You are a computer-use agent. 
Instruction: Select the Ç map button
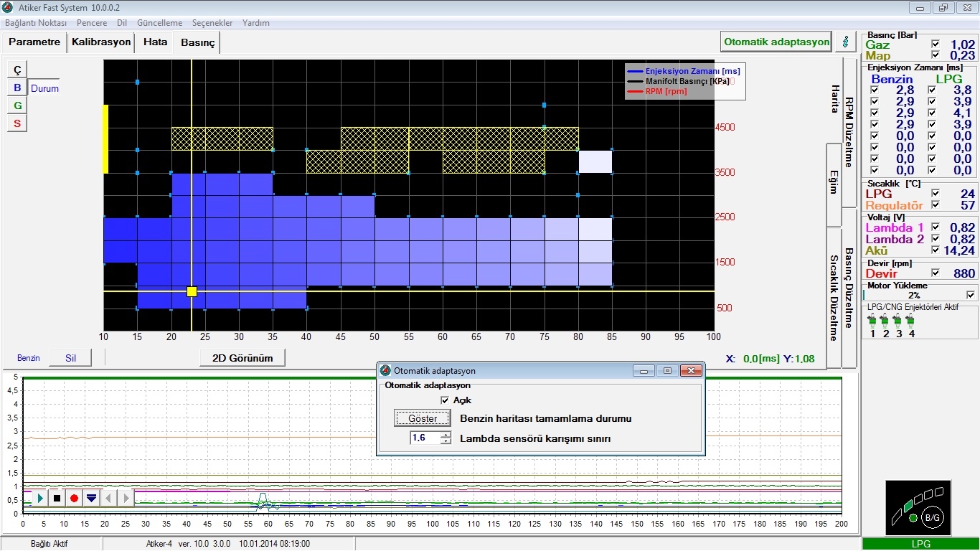coord(18,69)
